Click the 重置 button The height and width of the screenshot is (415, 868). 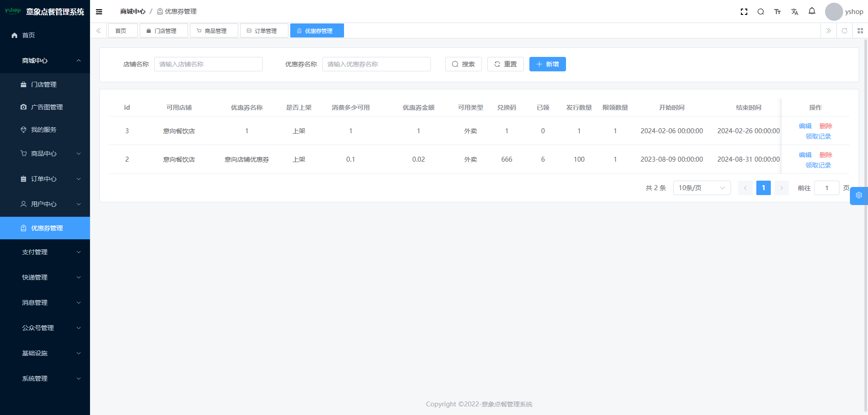tap(505, 64)
